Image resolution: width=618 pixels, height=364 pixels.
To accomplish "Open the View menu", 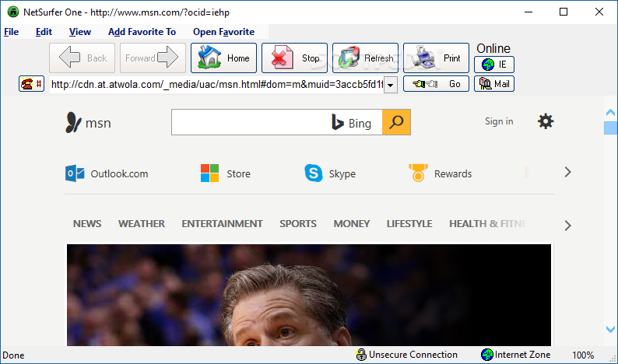I will pyautogui.click(x=80, y=32).
